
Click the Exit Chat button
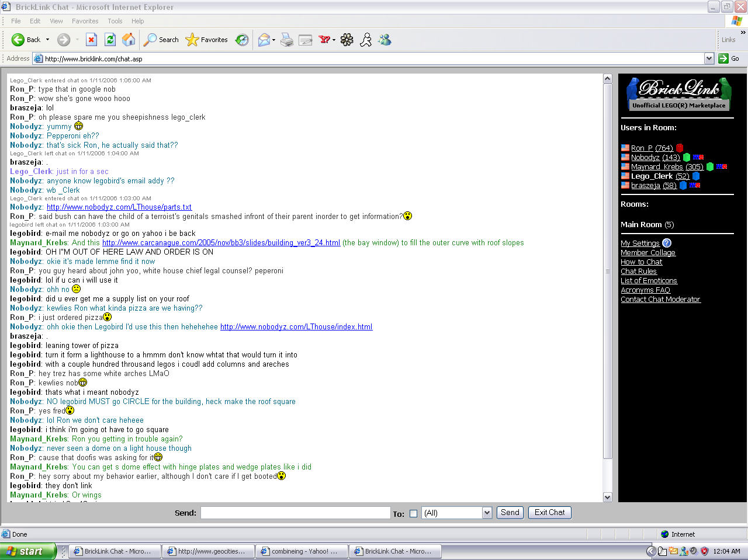coord(549,512)
